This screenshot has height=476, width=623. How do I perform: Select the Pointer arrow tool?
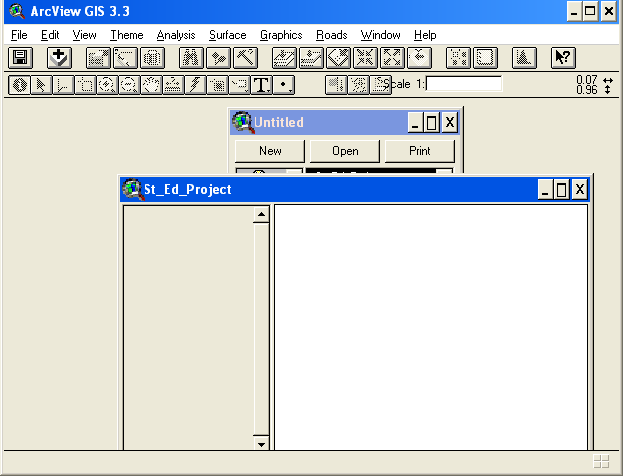pos(41,85)
